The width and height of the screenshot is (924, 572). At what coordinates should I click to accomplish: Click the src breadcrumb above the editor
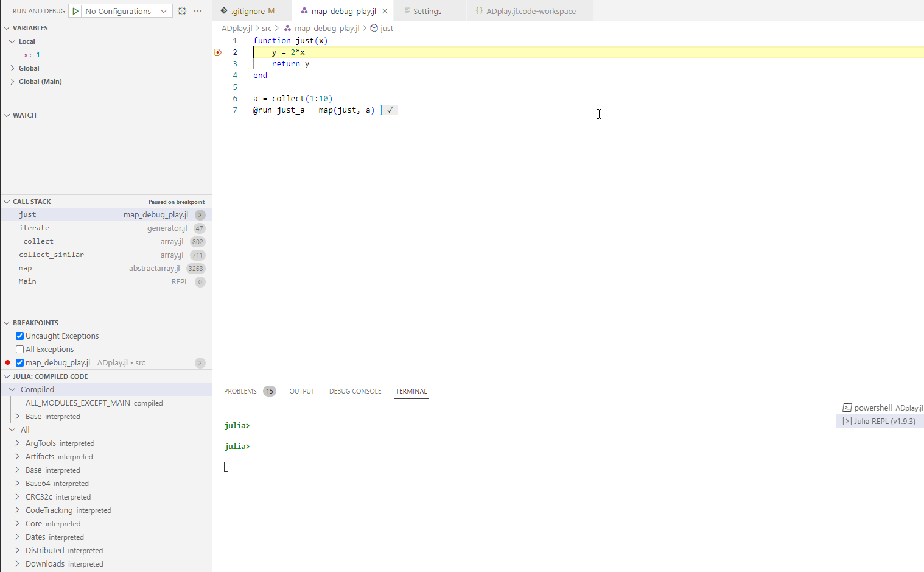[267, 28]
